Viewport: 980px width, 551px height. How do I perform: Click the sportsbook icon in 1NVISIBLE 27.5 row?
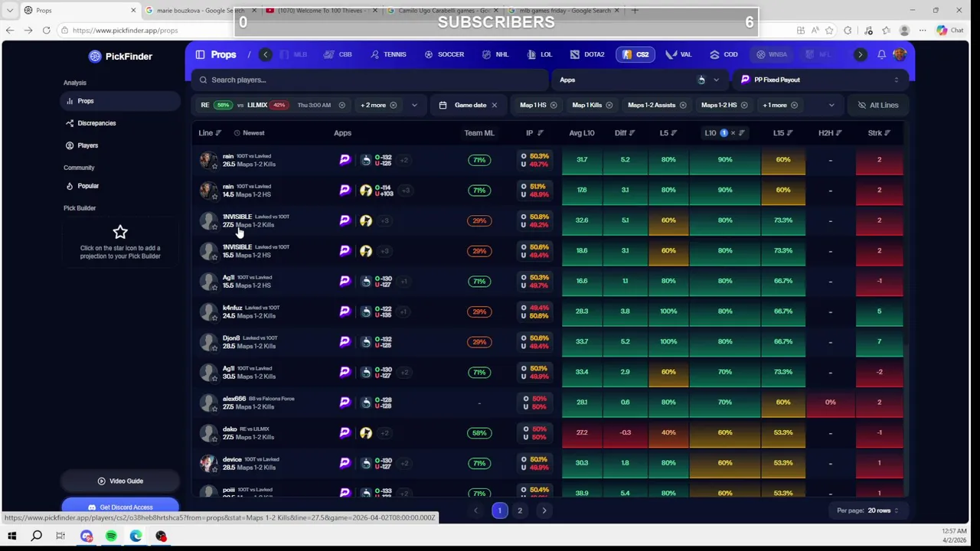pyautogui.click(x=366, y=220)
